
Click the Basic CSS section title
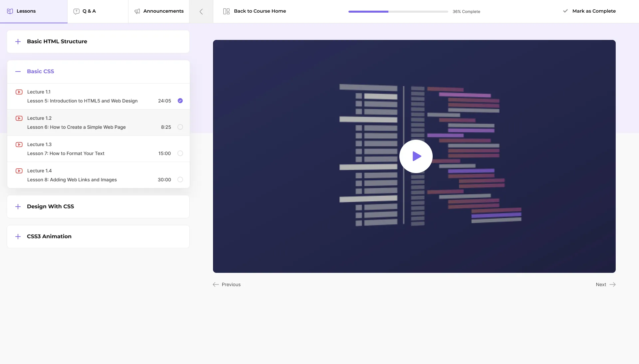pos(40,72)
